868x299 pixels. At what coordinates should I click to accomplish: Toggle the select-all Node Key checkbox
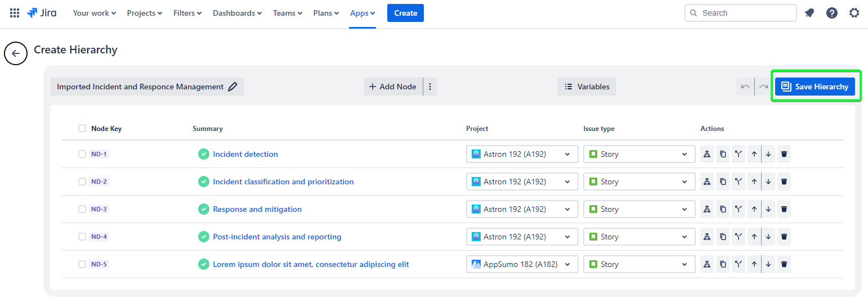(82, 128)
